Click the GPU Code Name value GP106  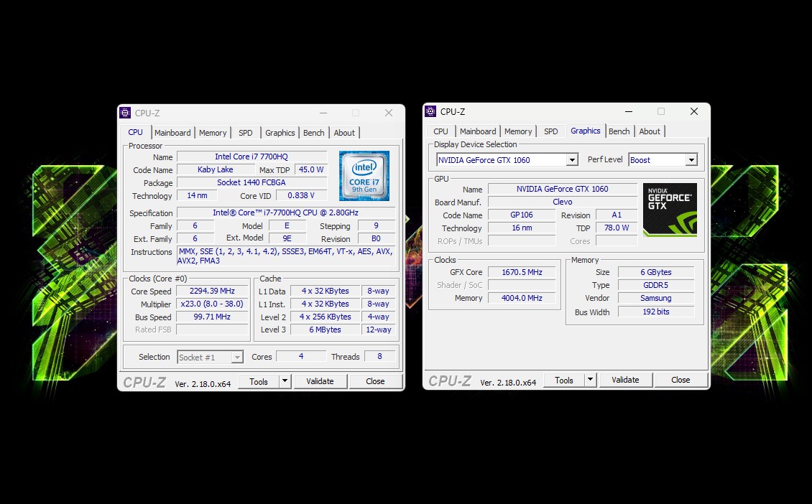click(522, 215)
